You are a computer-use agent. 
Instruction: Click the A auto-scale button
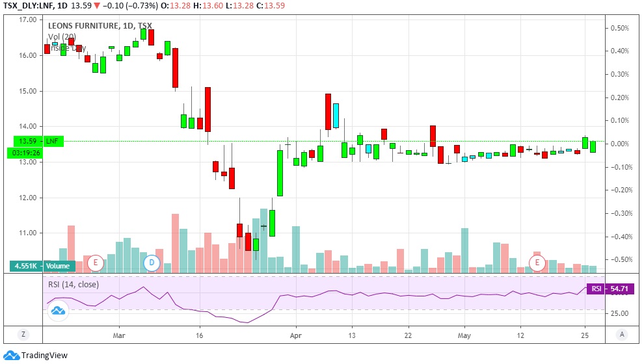[x=622, y=335]
